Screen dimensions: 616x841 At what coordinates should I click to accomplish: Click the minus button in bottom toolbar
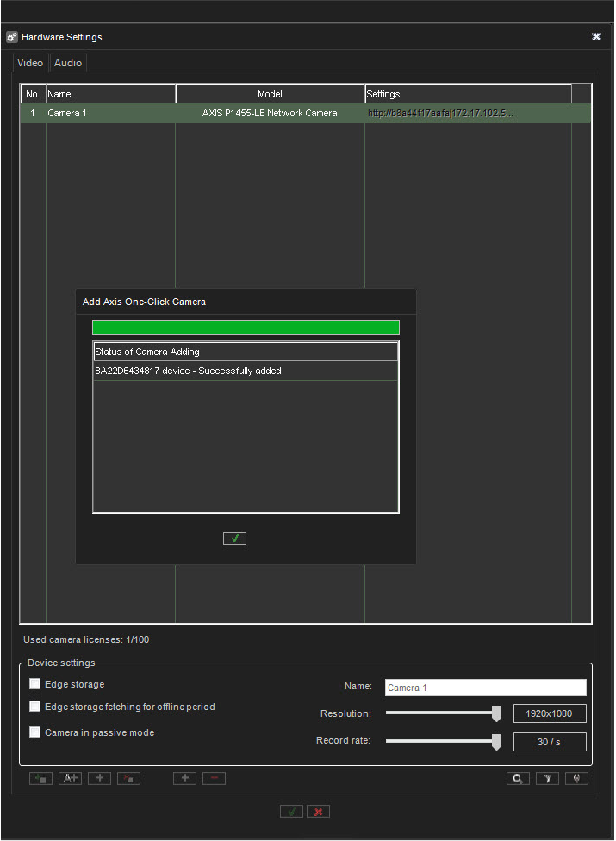click(214, 778)
